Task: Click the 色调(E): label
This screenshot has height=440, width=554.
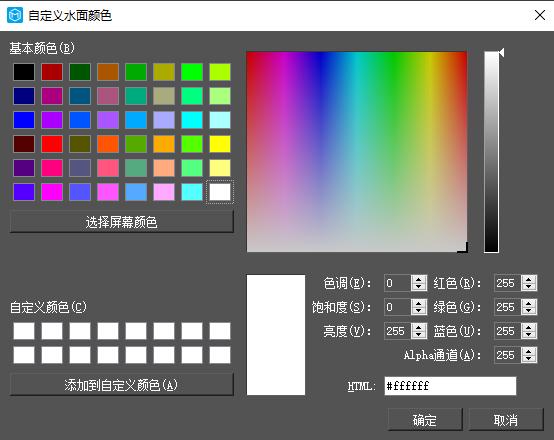Action: pyautogui.click(x=347, y=283)
